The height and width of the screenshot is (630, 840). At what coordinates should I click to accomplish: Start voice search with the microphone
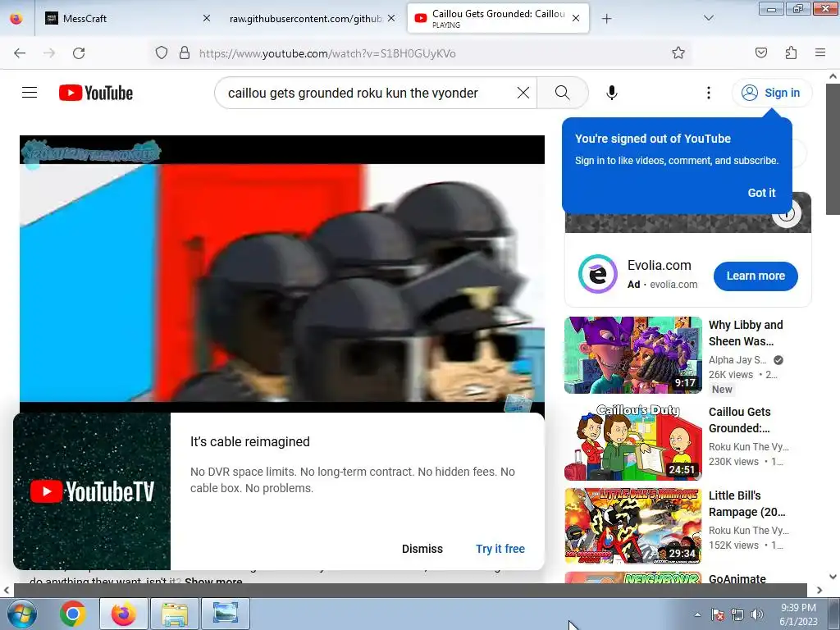(x=612, y=93)
